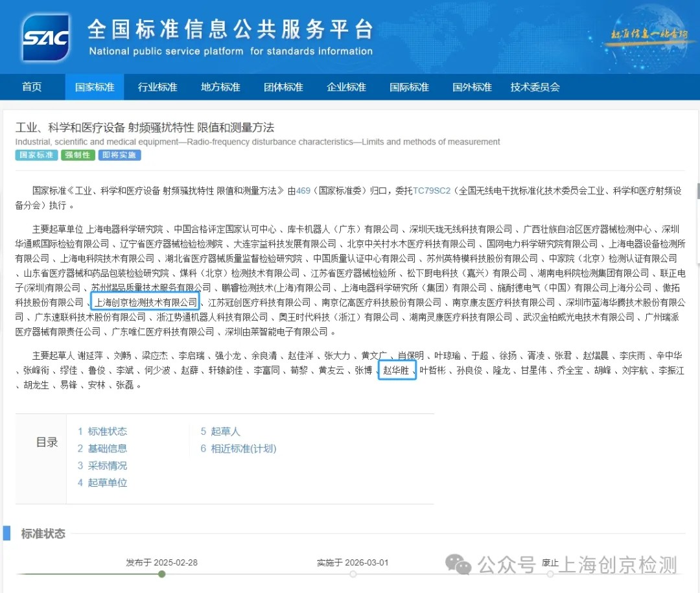Click the green 强制性 tag badge
The image size is (700, 593).
point(78,155)
